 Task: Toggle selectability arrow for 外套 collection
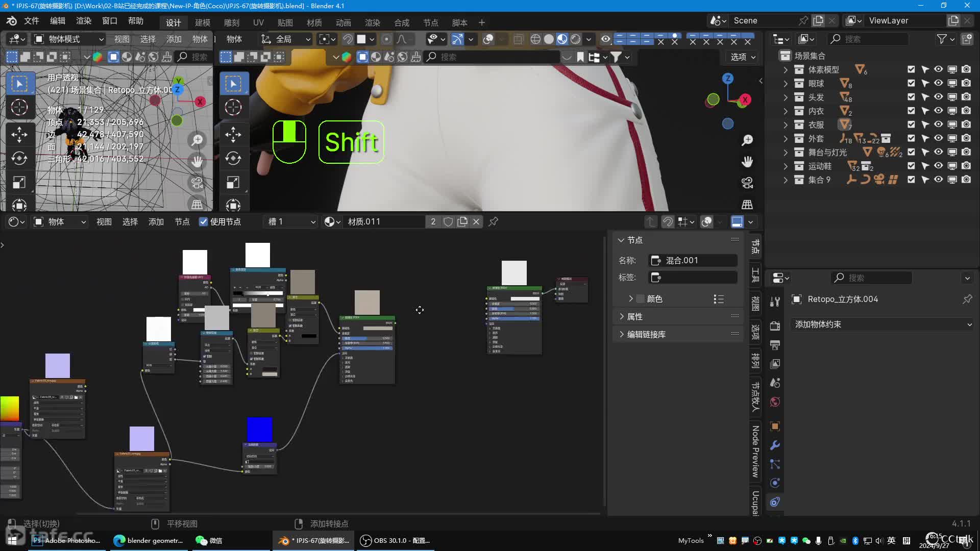pos(925,138)
